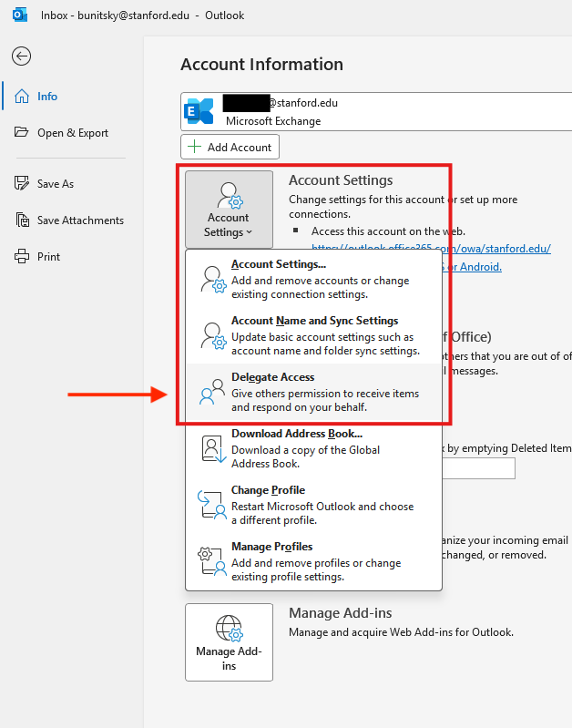Click the mailbox size bar under Deleted Items text
This screenshot has width=572, height=728.
(479, 468)
